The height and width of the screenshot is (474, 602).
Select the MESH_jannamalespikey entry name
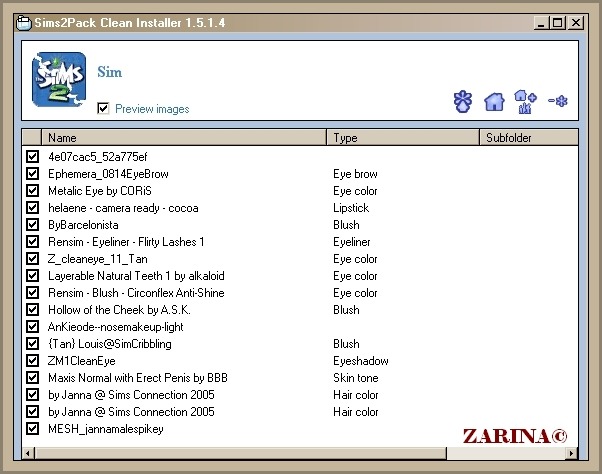106,429
